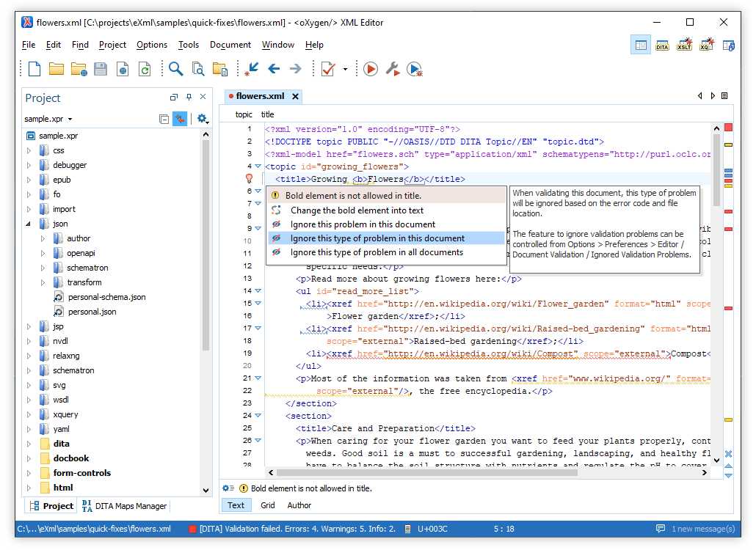Open the Database perspective icon
756x550 pixels.
tap(729, 45)
